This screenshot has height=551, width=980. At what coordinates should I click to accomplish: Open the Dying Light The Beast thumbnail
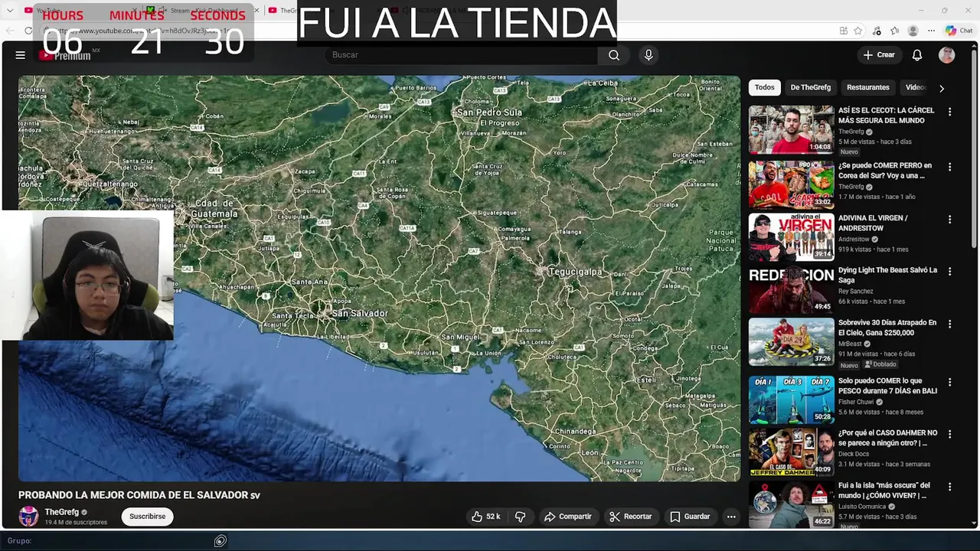[x=791, y=289]
